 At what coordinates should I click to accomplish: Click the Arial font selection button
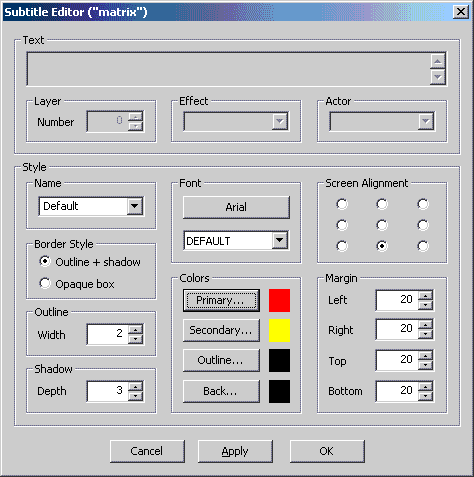click(236, 207)
